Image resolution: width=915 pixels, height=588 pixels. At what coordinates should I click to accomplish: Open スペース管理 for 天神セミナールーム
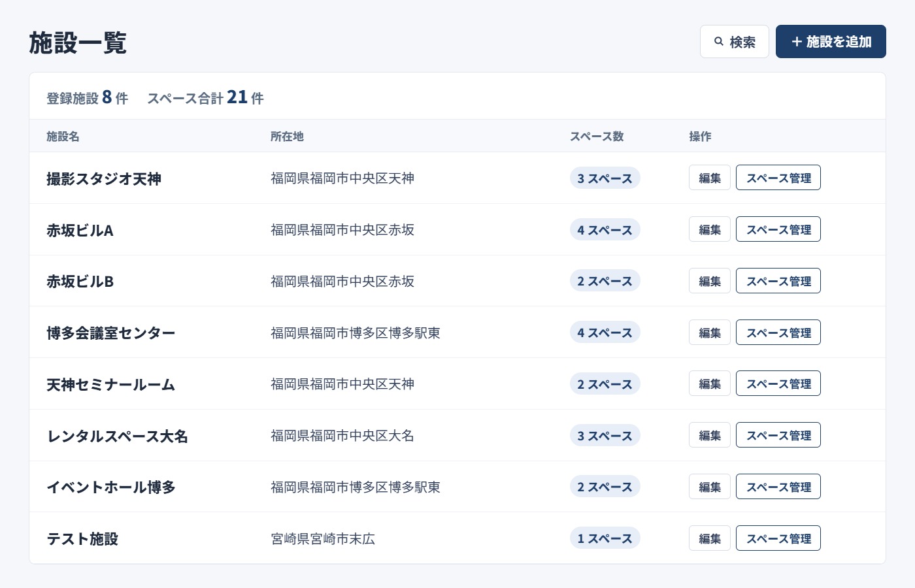(778, 384)
